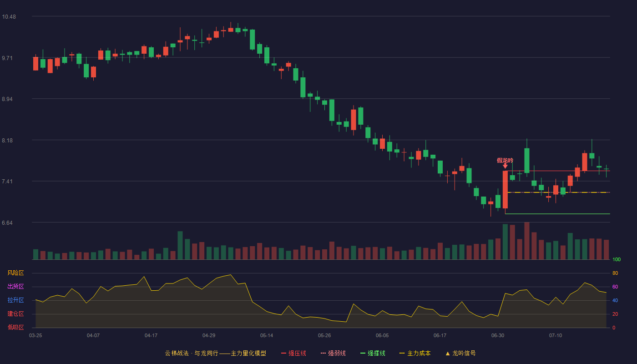Click the large red candlestick under 假龙吟
This screenshot has height=364, width=637.
click(505, 190)
